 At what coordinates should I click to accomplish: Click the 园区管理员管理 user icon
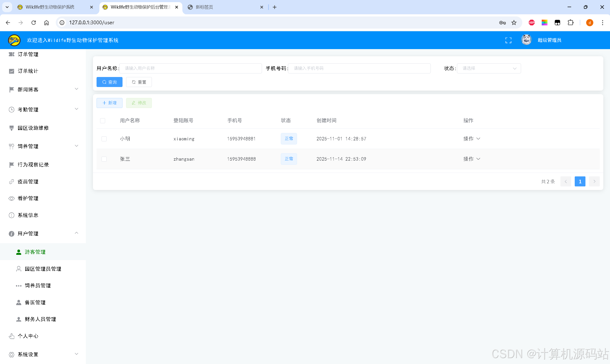point(19,269)
